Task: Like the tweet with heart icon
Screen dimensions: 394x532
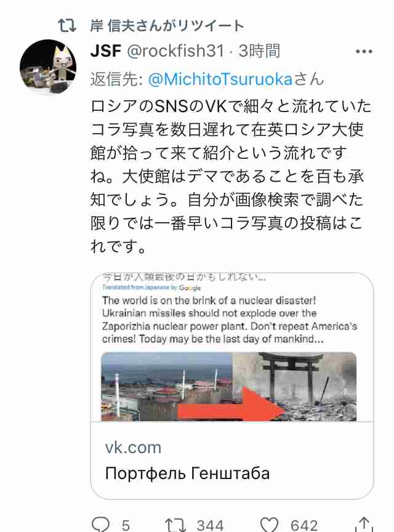Action: [269, 525]
